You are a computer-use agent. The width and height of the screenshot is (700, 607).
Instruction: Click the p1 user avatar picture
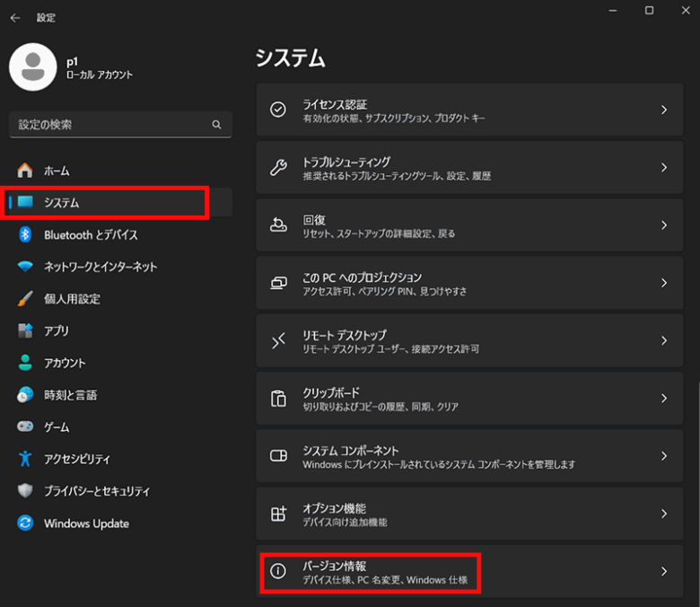pos(33,67)
